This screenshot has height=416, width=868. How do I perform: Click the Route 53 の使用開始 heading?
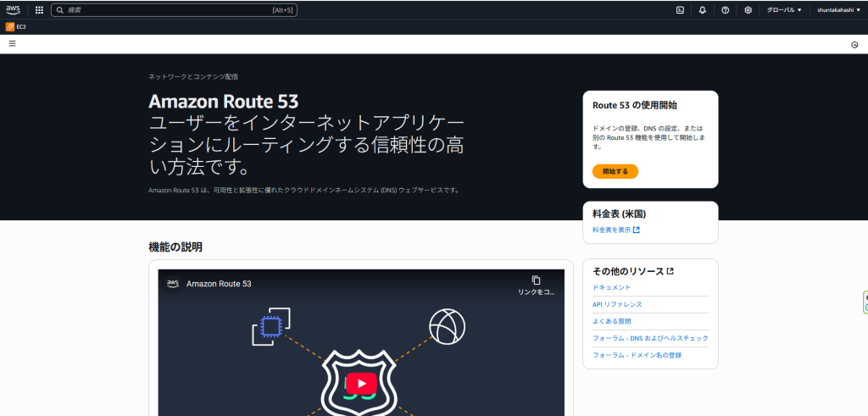(634, 105)
